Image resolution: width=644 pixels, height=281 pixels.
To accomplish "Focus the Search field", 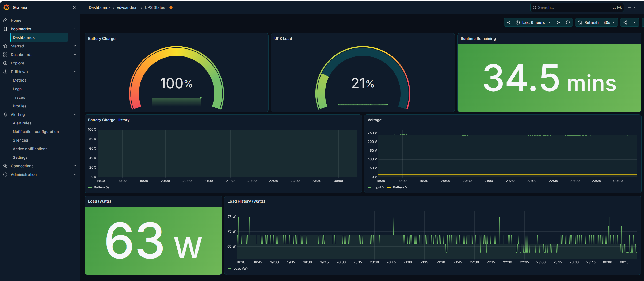I will coord(577,7).
